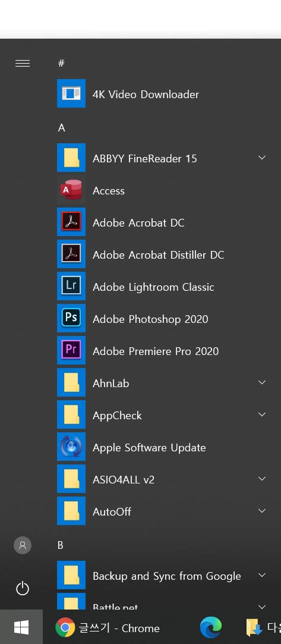
Task: Expand the AppCheck folder chevron
Action: 262,414
